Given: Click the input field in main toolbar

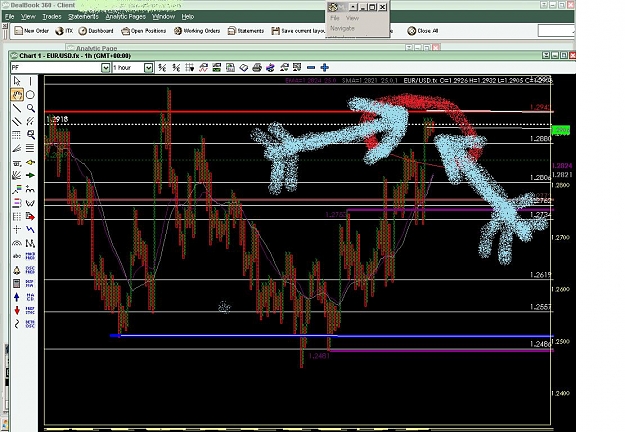Looking at the screenshot, I should tap(556, 31).
